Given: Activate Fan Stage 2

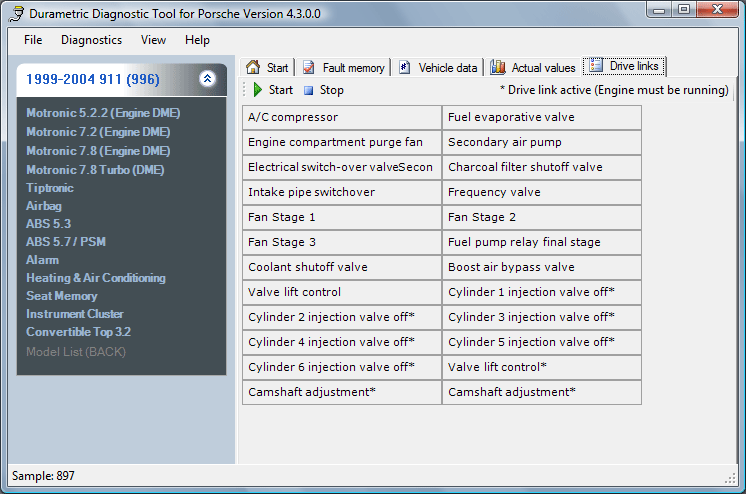Looking at the screenshot, I should 541,217.
